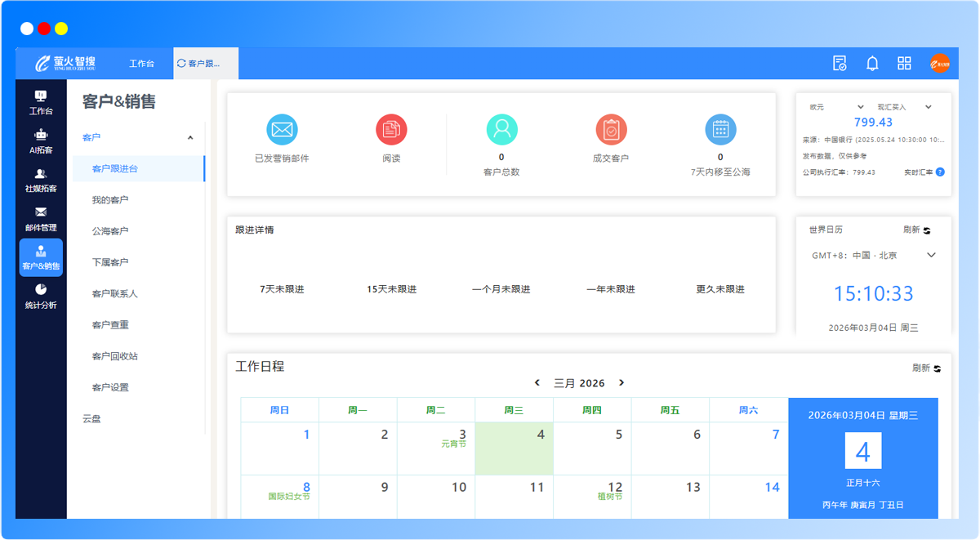980x540 pixels.
Task: Go to next month in calendar
Action: click(x=621, y=382)
